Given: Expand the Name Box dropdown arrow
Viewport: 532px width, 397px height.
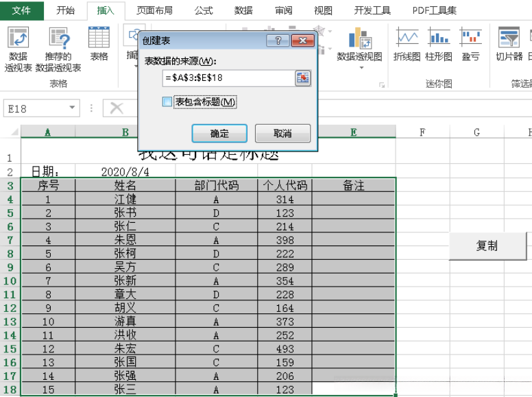Looking at the screenshot, I should point(72,108).
